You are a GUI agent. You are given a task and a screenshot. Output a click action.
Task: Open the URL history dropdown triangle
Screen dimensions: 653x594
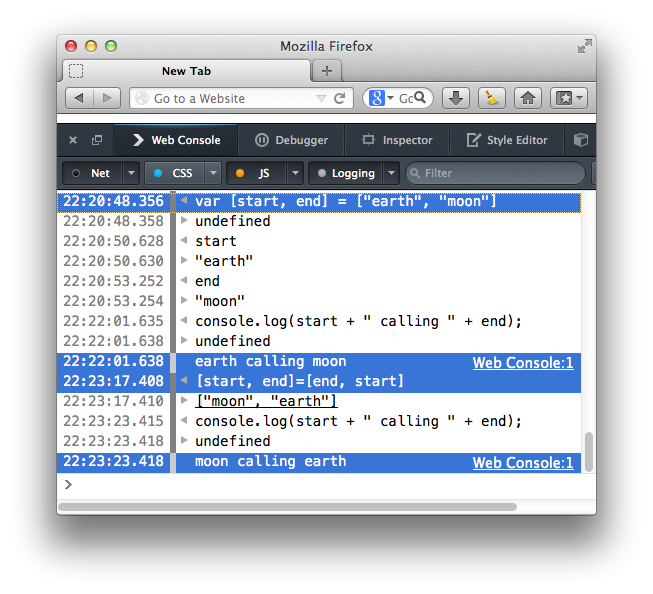pos(321,99)
